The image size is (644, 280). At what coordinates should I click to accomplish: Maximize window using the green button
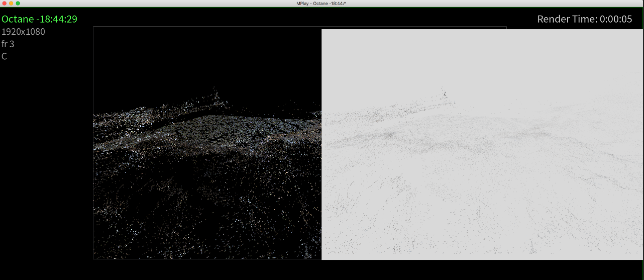pos(18,3)
